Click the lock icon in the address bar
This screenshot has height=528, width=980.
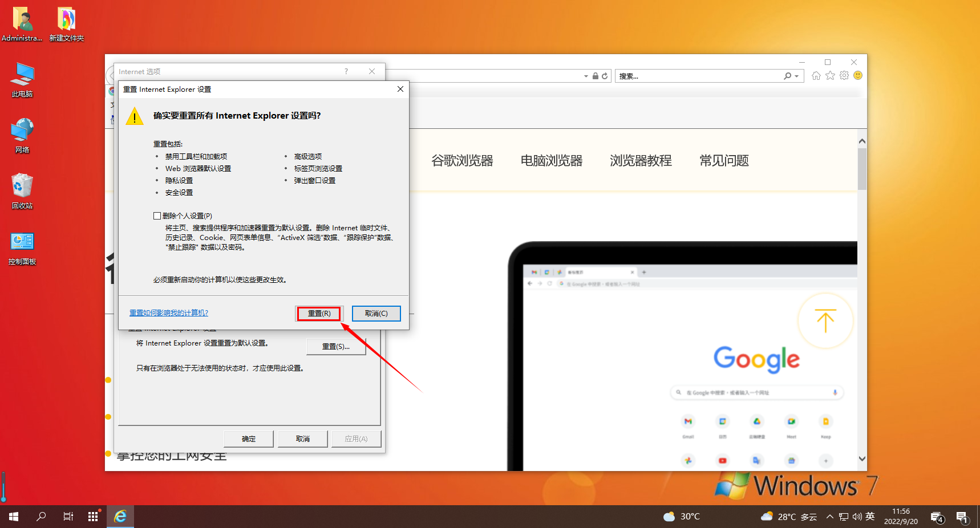pos(595,75)
